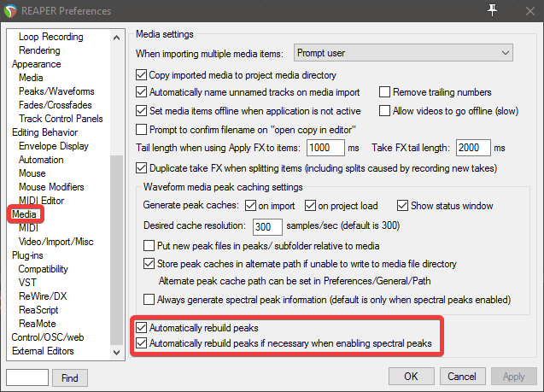Select MIDI page under Media
Image resolution: width=544 pixels, height=392 pixels.
28,228
